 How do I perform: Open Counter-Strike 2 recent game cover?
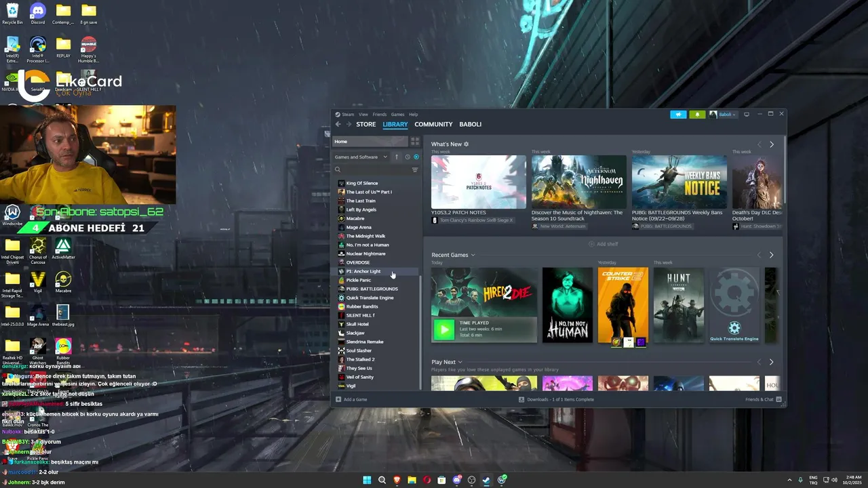coord(623,305)
